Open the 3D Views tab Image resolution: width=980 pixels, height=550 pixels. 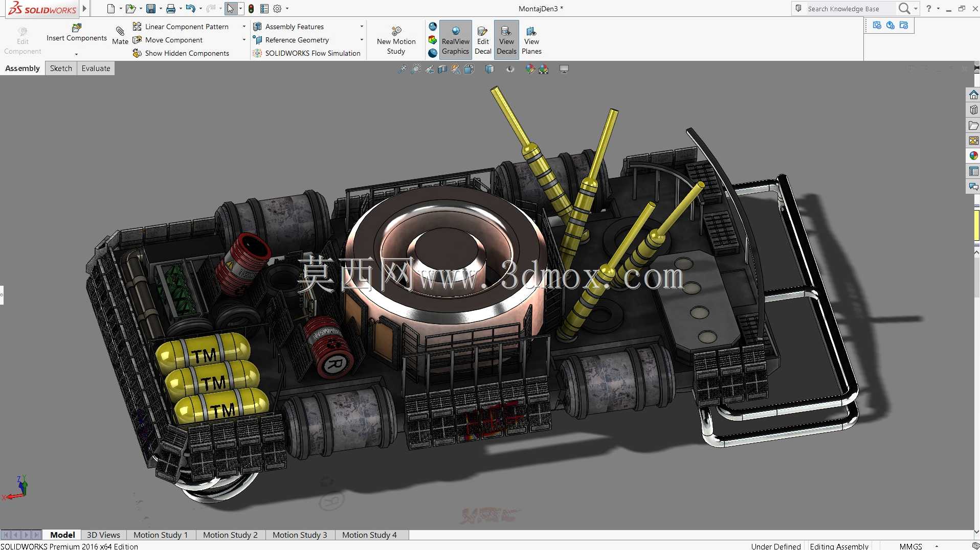pyautogui.click(x=103, y=535)
